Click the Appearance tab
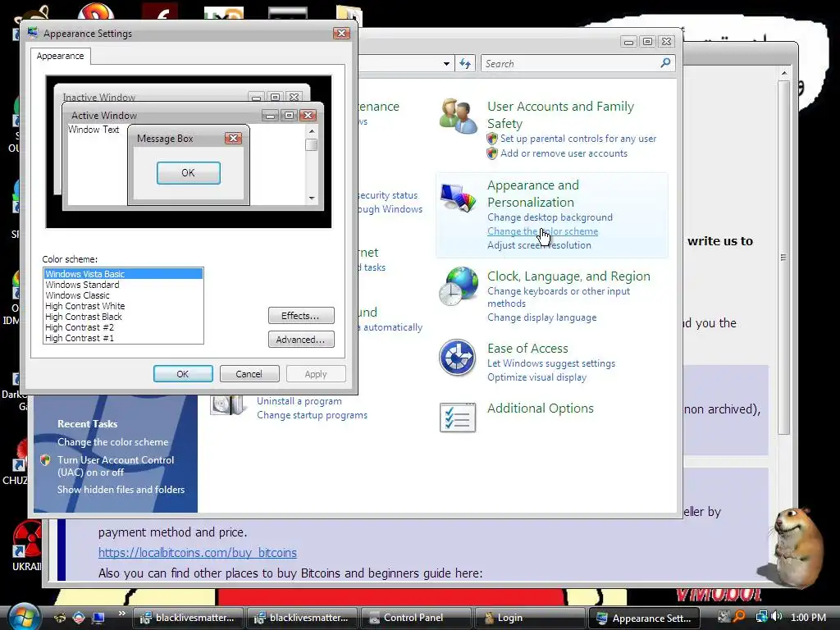 pyautogui.click(x=60, y=56)
